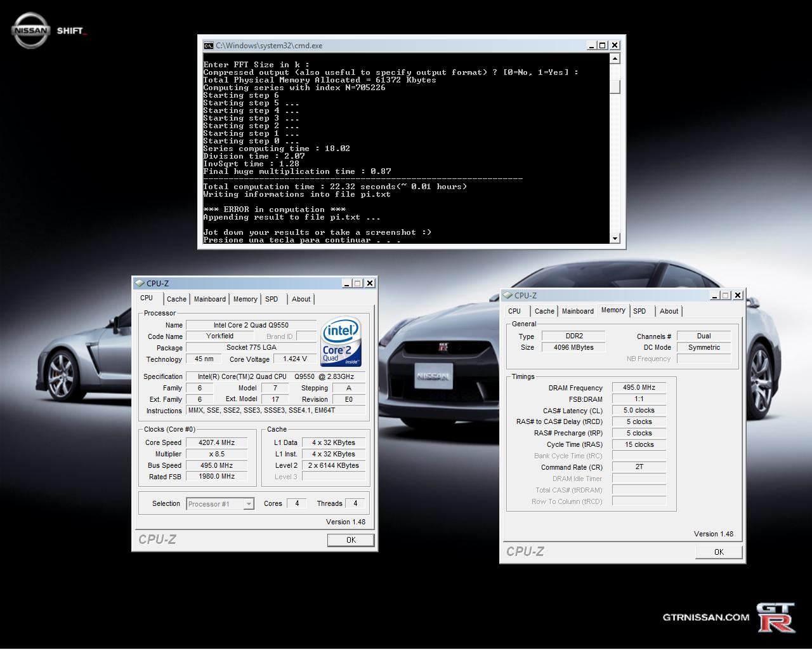Click OK button in left CPU-Z window
The width and height of the screenshot is (812, 650).
click(x=351, y=540)
